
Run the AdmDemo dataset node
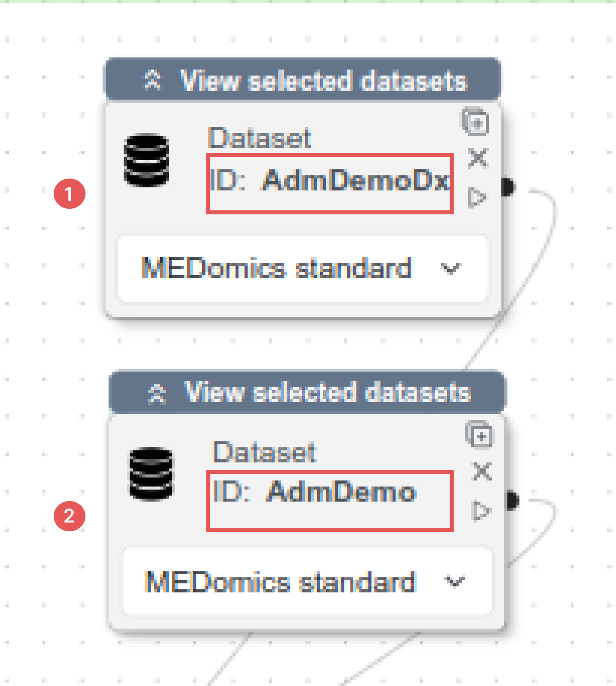(481, 511)
